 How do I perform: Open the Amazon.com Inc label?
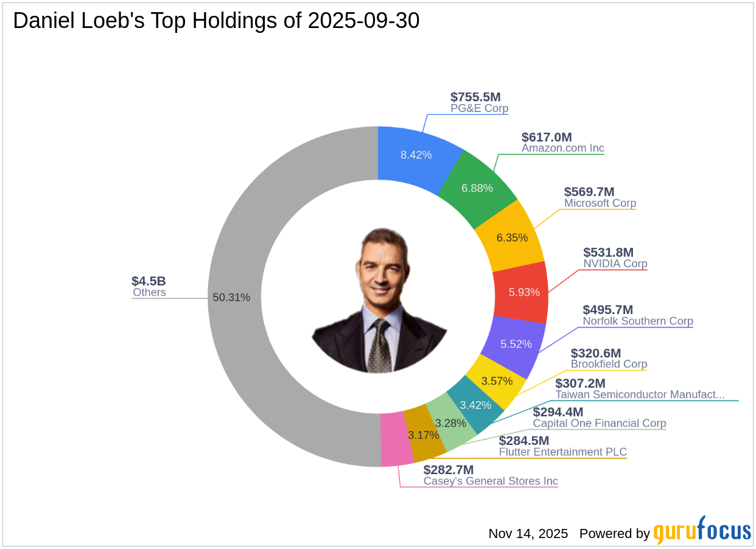pos(562,148)
